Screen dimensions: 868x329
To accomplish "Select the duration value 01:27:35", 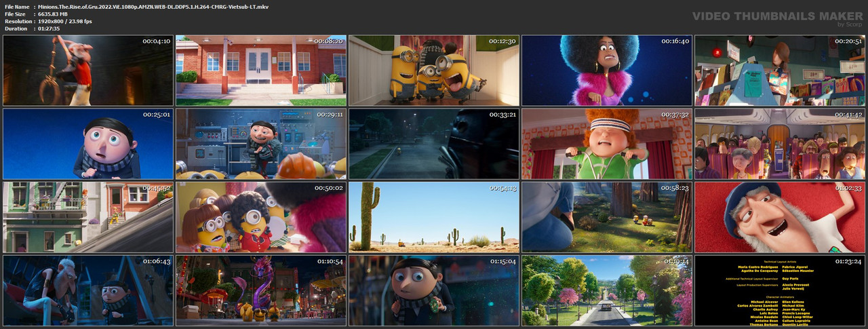I will [x=49, y=28].
